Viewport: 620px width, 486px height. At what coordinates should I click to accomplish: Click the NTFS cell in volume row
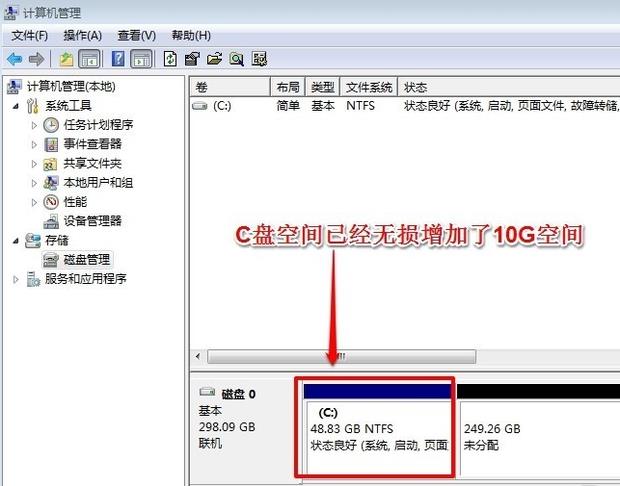[x=360, y=106]
